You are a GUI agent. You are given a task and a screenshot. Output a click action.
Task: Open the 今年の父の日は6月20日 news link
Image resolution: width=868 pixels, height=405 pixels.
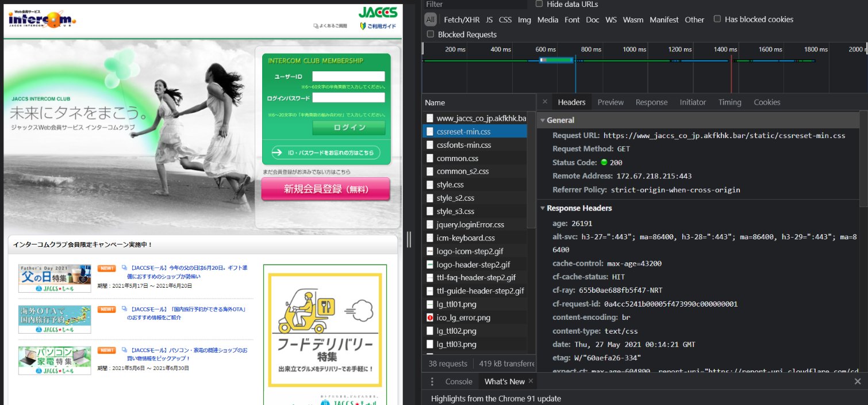pos(188,272)
